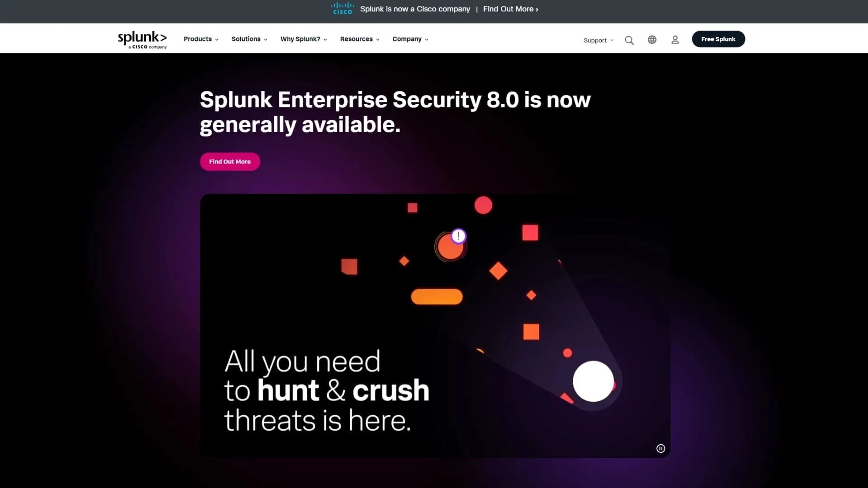Click the Cisco logo in top banner
Image resolution: width=868 pixels, height=488 pixels.
pyautogui.click(x=342, y=9)
